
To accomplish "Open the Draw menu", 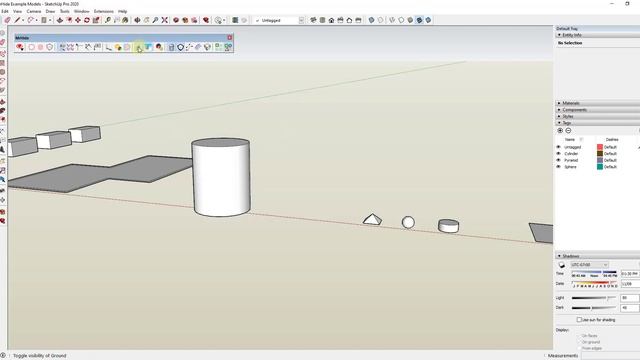I will 50,11.
